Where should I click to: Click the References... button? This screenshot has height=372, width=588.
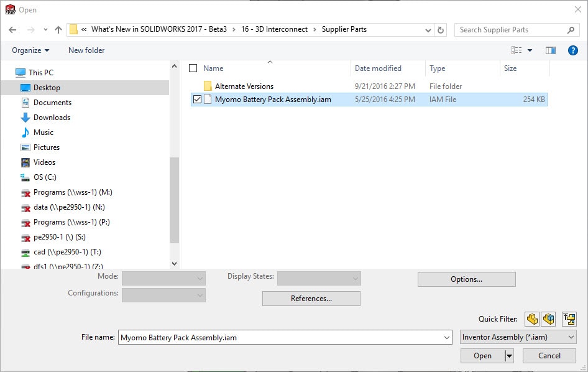click(311, 299)
